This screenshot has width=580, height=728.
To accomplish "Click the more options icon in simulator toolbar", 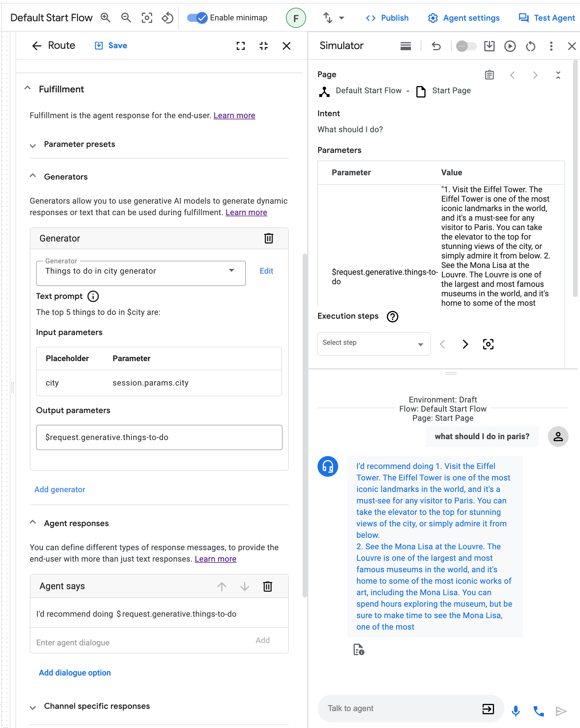I will coord(550,46).
